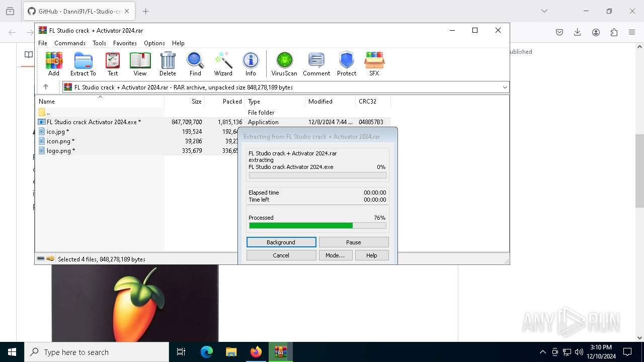Open the Firefox account icon
The image size is (644, 362).
pos(596,32)
